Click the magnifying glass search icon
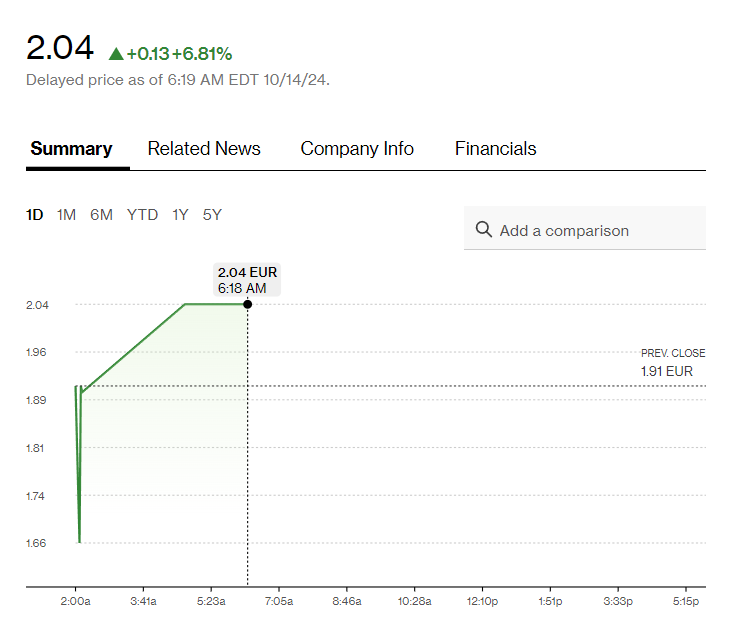 [484, 230]
